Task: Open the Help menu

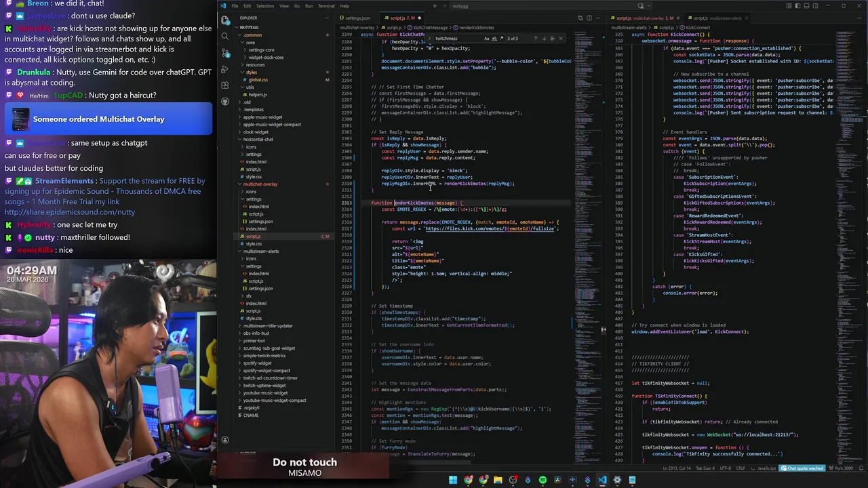Action: pos(344,6)
